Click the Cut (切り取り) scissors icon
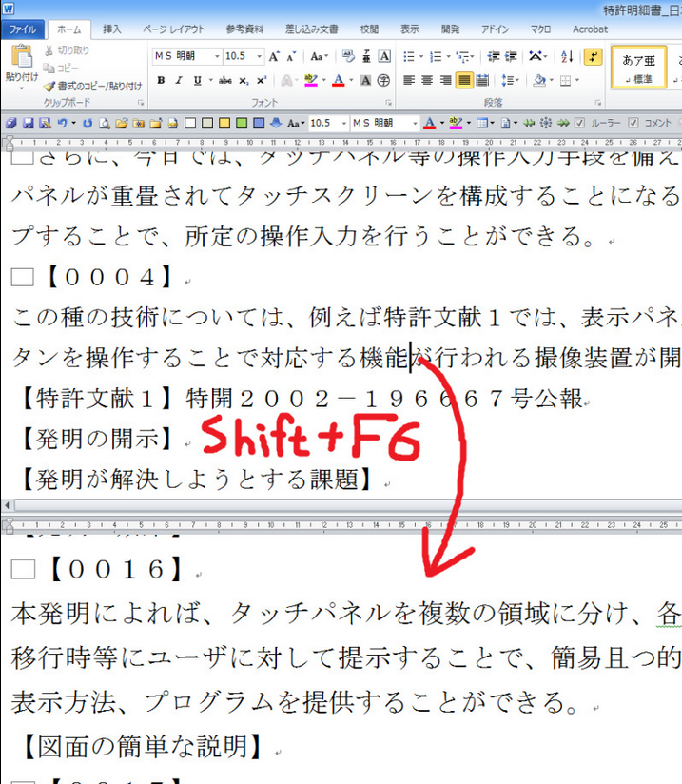 49,49
